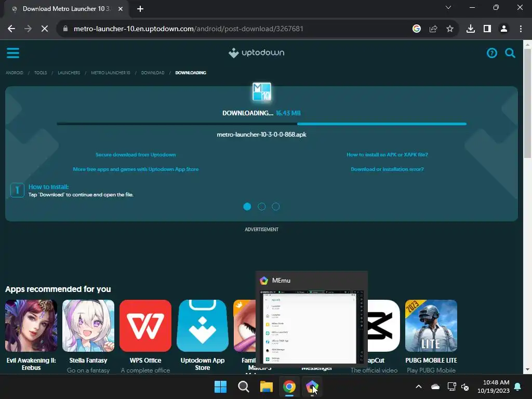Open Download or installation error link
The width and height of the screenshot is (532, 399).
[387, 169]
